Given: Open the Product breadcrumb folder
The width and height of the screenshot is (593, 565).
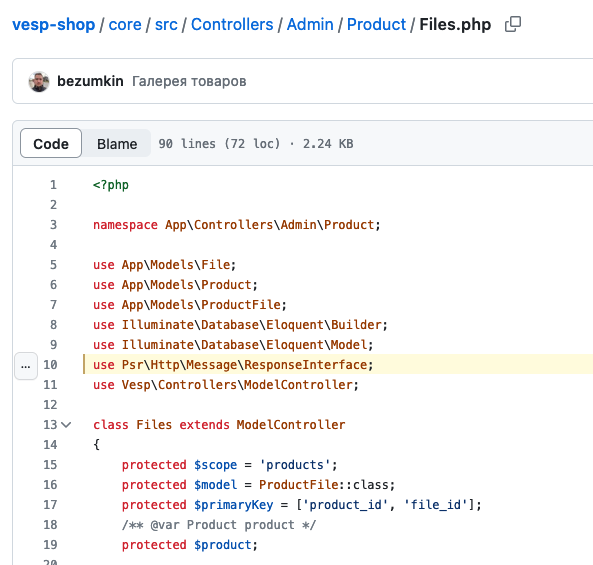Looking at the screenshot, I should point(376,25).
